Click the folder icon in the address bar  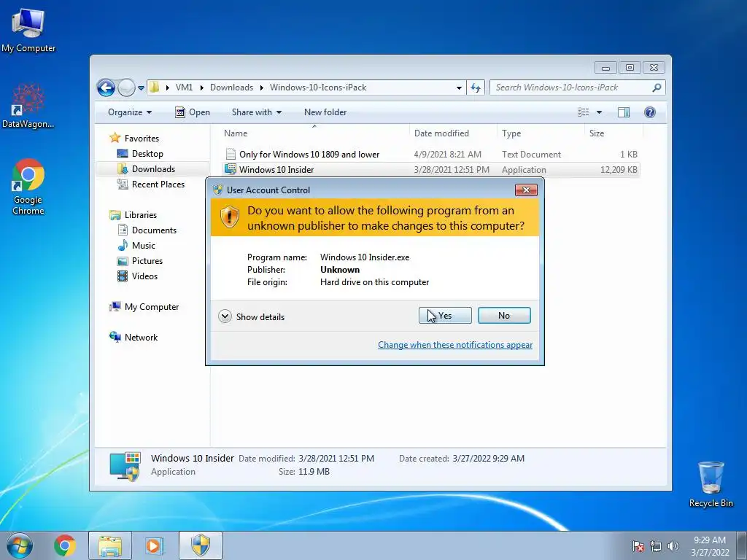(x=154, y=87)
